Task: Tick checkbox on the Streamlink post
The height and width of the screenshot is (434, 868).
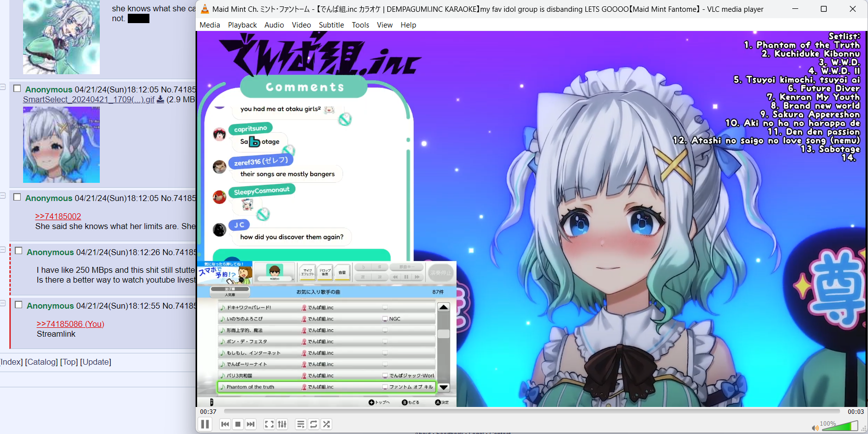Action: (x=19, y=305)
